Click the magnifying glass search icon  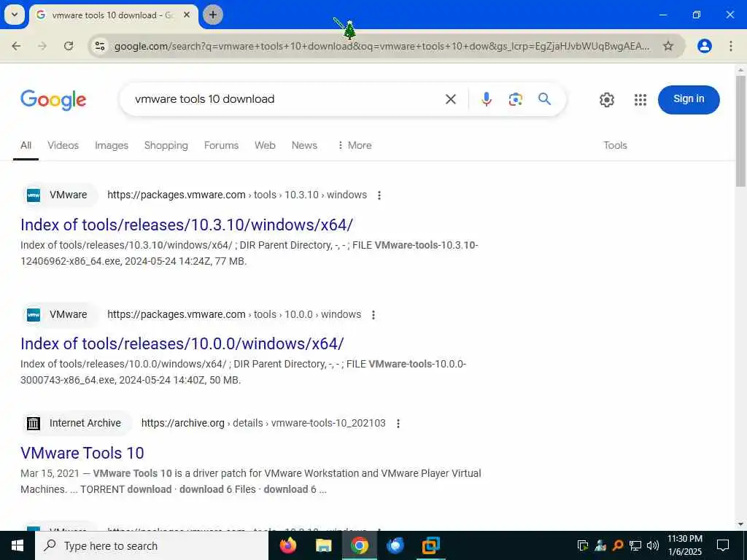(x=544, y=99)
